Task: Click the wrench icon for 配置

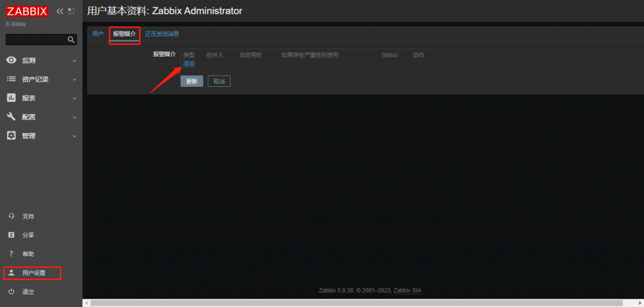Action: [x=11, y=117]
